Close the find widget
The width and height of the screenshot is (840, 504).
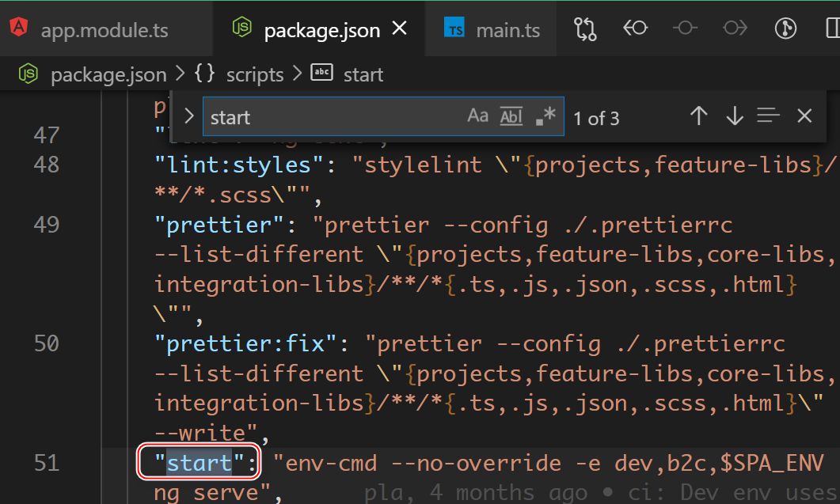[x=804, y=117]
